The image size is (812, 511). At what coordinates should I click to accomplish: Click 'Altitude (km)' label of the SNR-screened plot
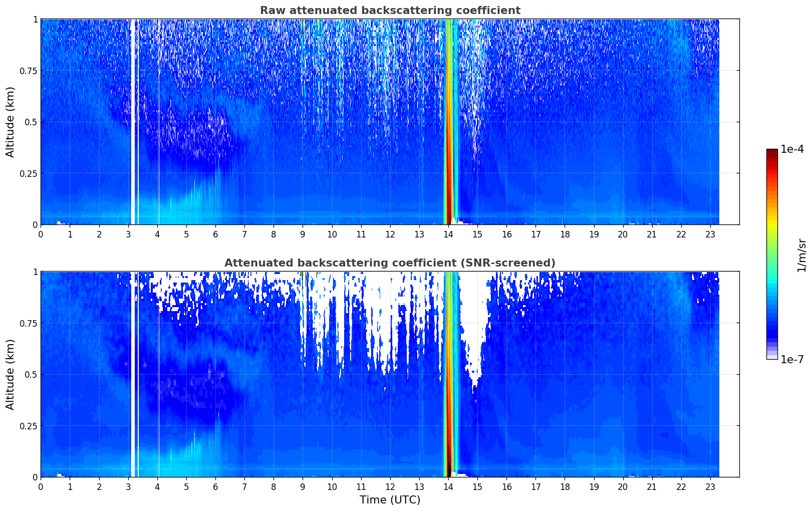coord(11,374)
